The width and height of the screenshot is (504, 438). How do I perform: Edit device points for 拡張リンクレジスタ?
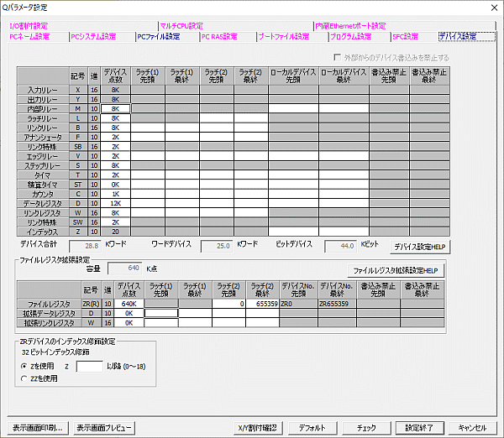point(129,323)
